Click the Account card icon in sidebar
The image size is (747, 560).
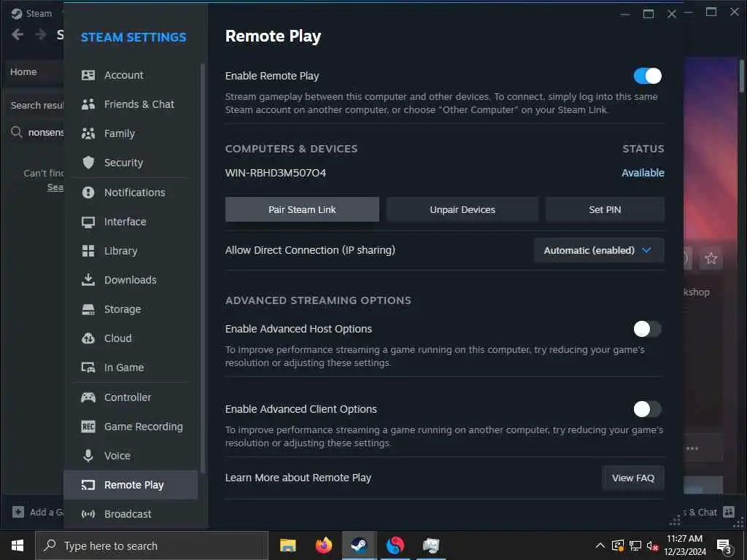[88, 75]
